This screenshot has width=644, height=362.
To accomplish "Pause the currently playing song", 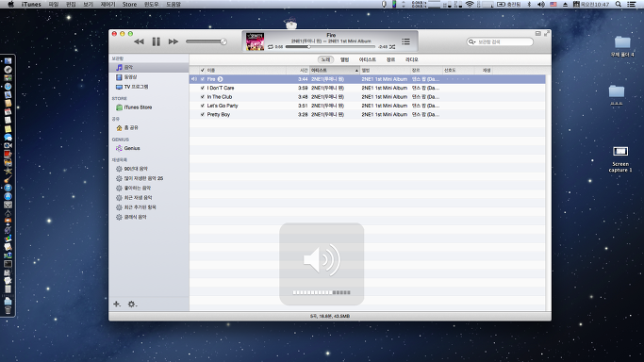I will tap(157, 41).
